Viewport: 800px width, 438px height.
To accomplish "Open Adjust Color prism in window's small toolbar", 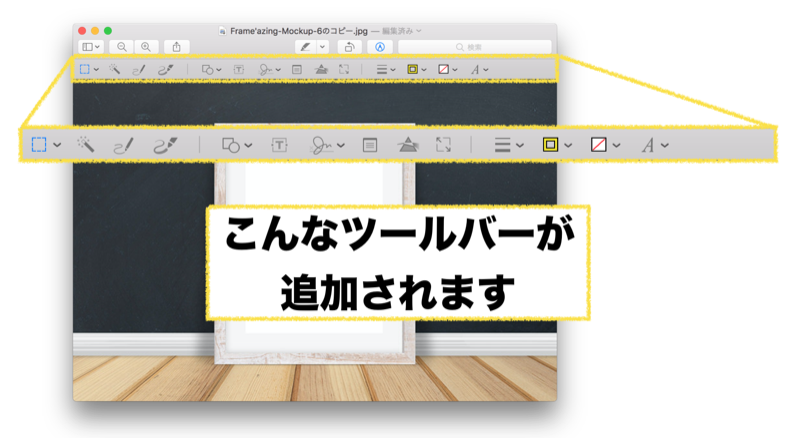I will click(x=321, y=69).
